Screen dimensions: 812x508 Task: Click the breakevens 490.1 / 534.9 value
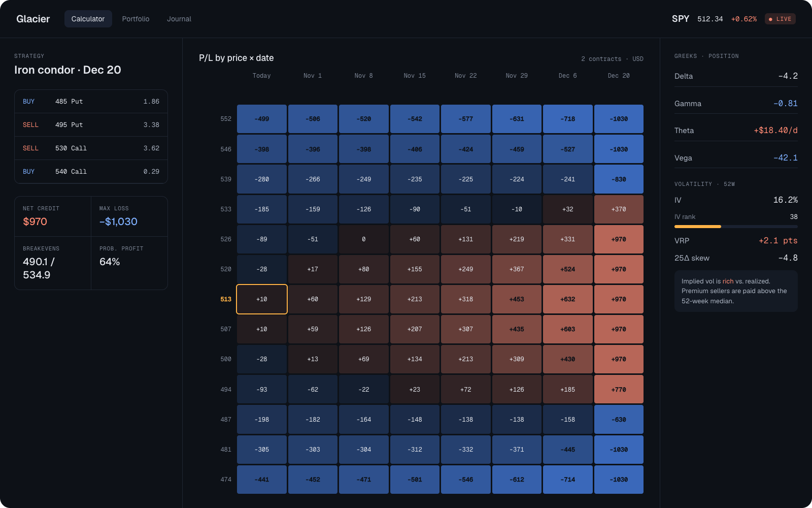point(39,268)
